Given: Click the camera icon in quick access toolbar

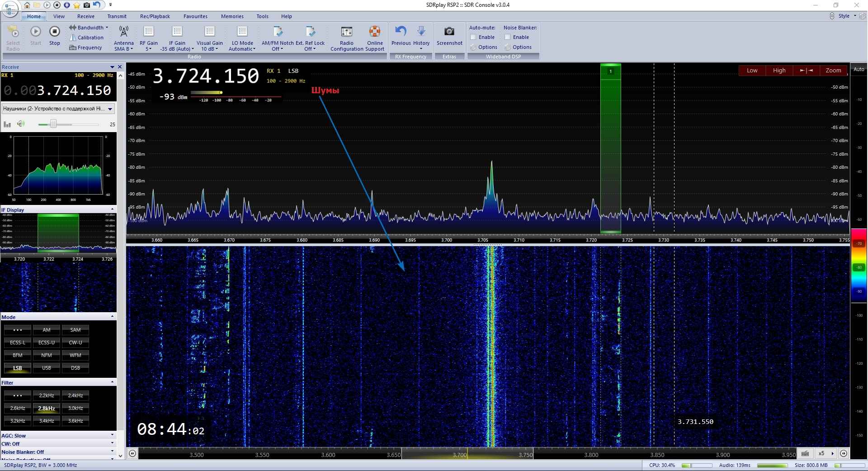Looking at the screenshot, I should coord(87,5).
